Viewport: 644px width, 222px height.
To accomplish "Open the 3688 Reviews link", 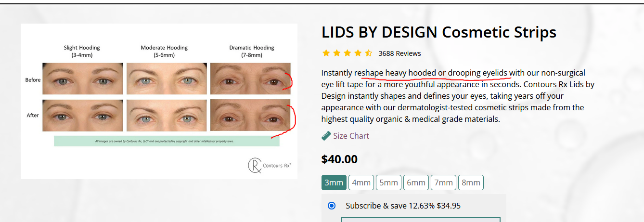I will coord(399,53).
